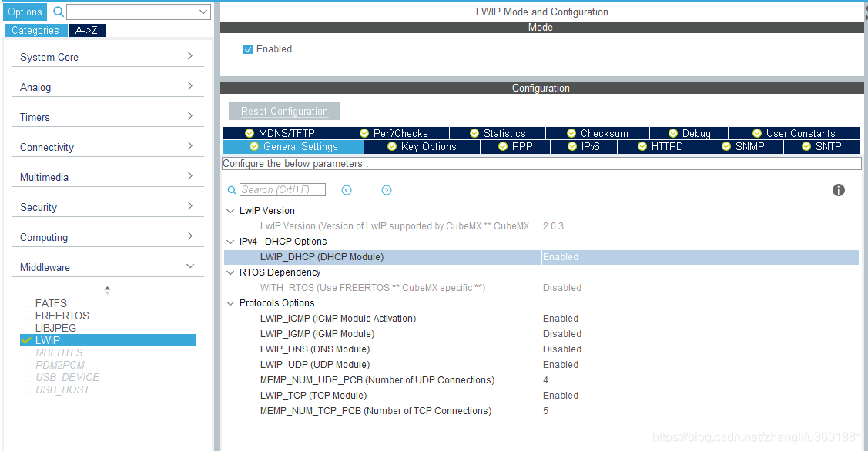
Task: Click the search magnifier beside the Options button
Action: (58, 12)
